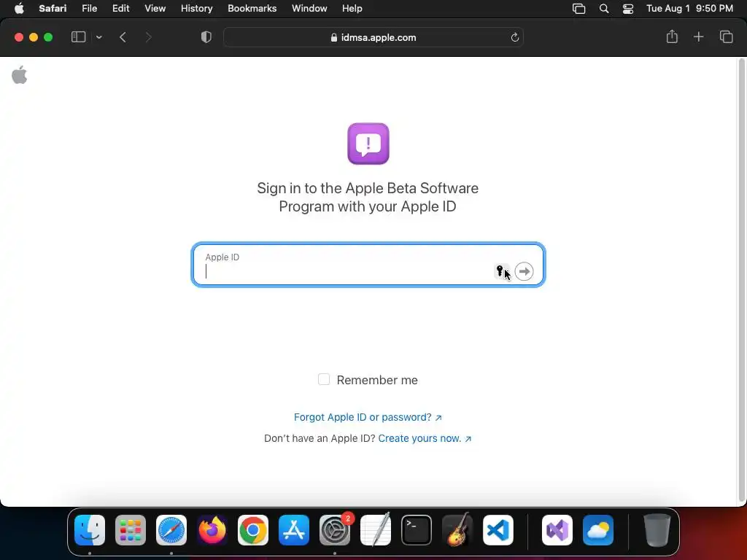Viewport: 747px width, 560px height.
Task: Open the Trash from the Dock
Action: pos(657,530)
